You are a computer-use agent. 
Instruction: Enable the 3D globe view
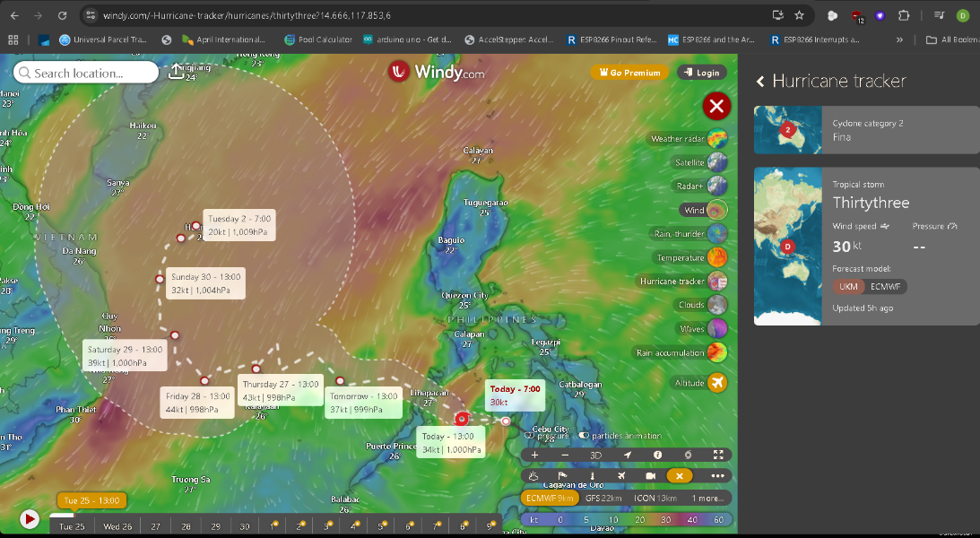click(x=595, y=455)
